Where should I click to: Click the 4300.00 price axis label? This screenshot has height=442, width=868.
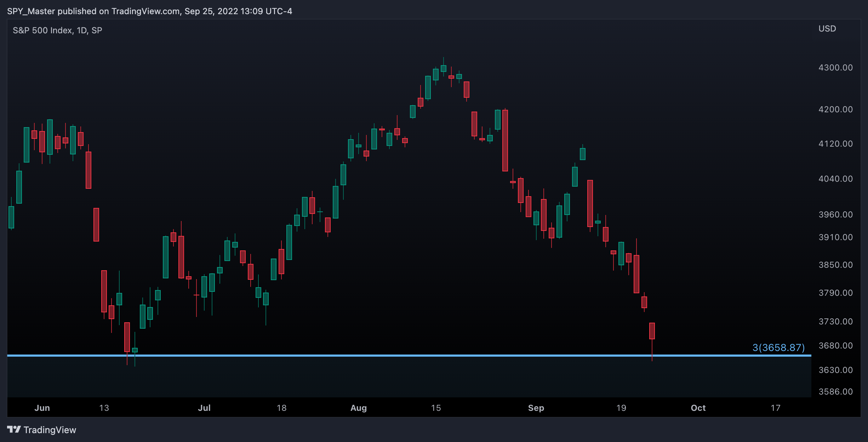[x=835, y=68]
